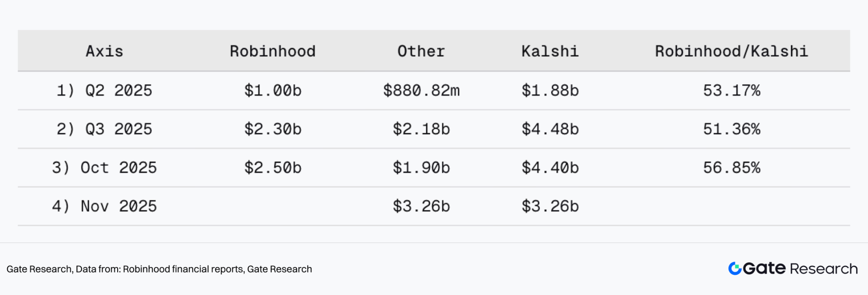This screenshot has width=868, height=295.
Task: Select the $1.90b Other value
Action: point(421,168)
